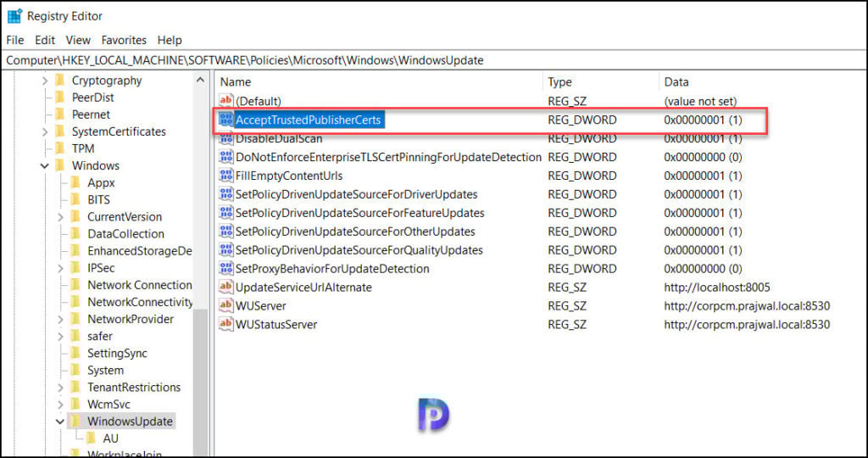The width and height of the screenshot is (868, 458).
Task: Open the Favorites menu
Action: tap(124, 40)
